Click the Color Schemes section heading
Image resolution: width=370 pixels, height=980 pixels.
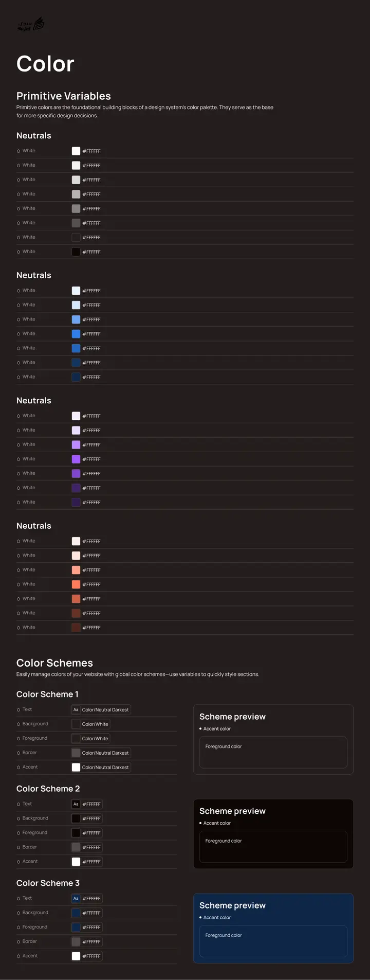coord(54,663)
